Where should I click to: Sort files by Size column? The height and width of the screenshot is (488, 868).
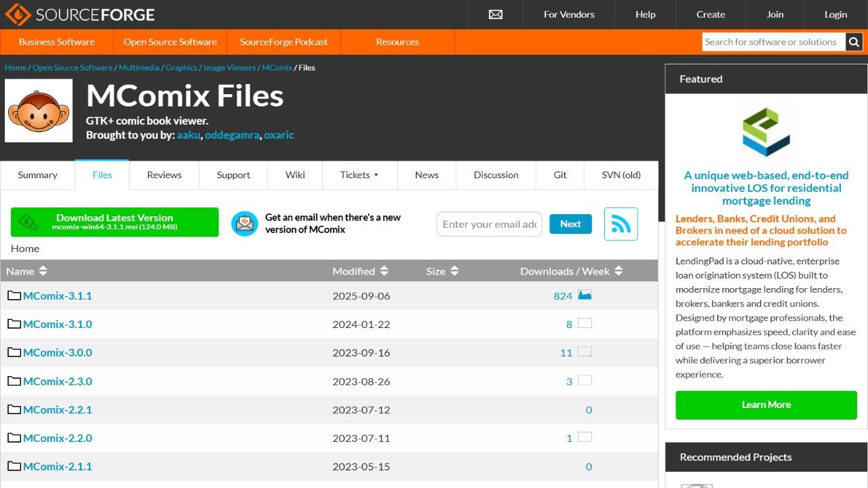coord(442,271)
